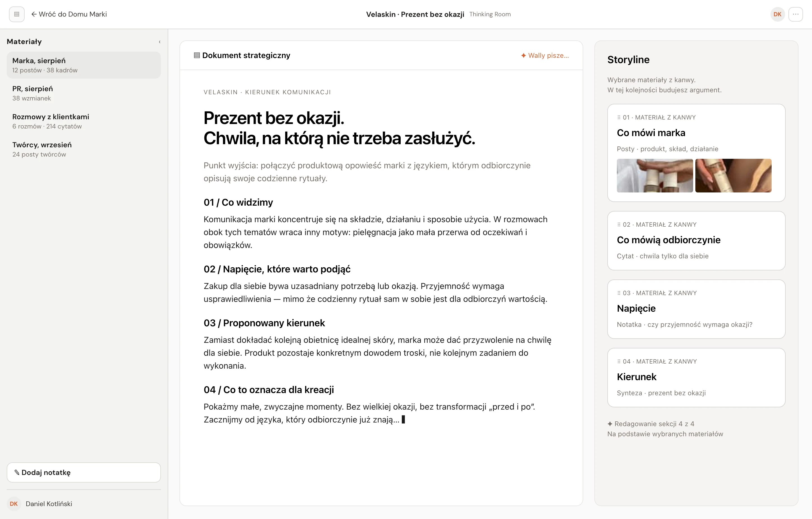Screen dimensions: 812x519
Task: Click "Posty · produkt, skład, działanie" text
Action: click(x=667, y=149)
